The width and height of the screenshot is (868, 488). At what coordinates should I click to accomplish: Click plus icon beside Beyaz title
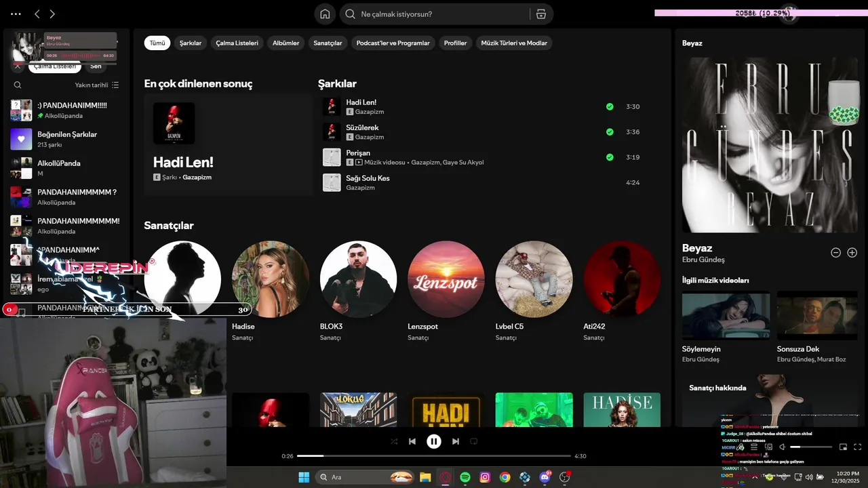pos(852,252)
